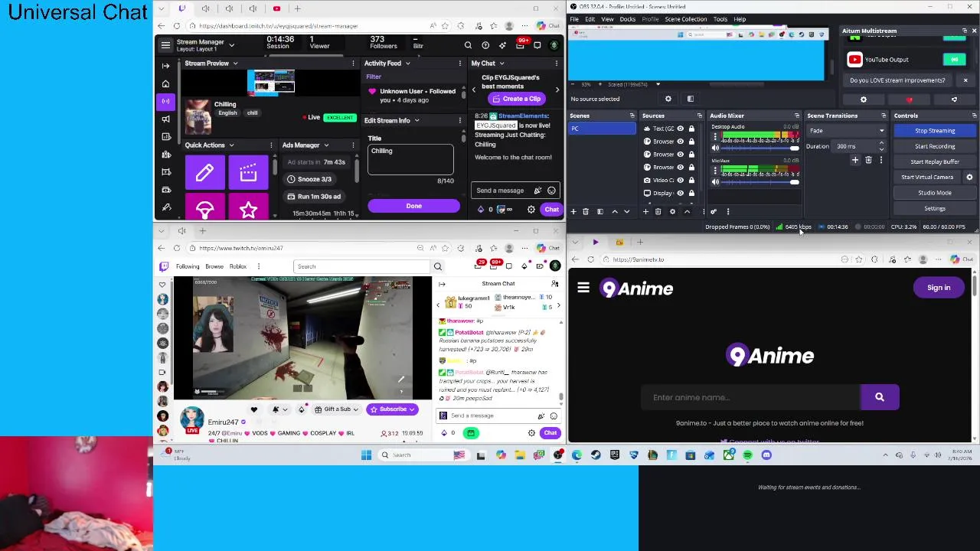Open the Stream Manager hamburger menu
This screenshot has height=551, width=980.
pos(165,45)
